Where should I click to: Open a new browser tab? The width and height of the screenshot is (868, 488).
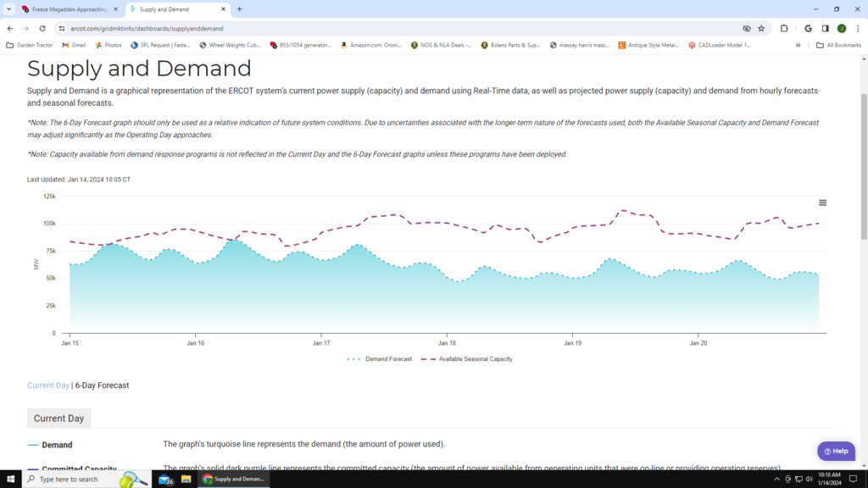(240, 9)
